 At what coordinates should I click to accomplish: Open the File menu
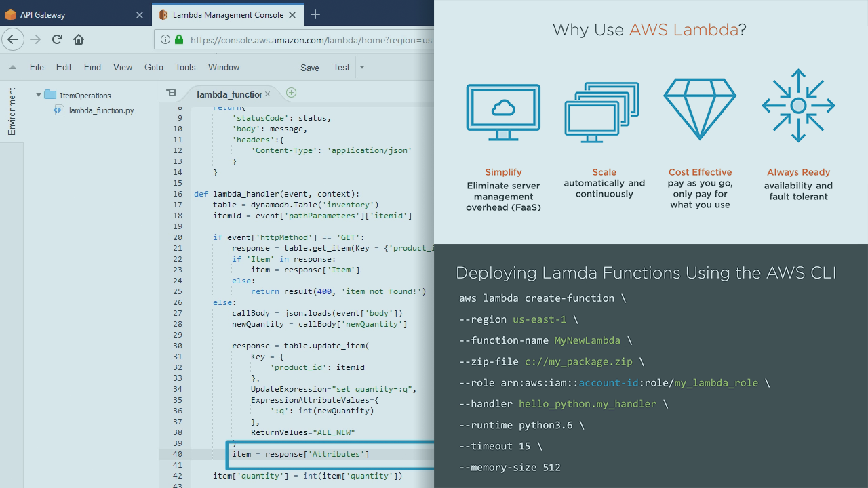click(37, 68)
